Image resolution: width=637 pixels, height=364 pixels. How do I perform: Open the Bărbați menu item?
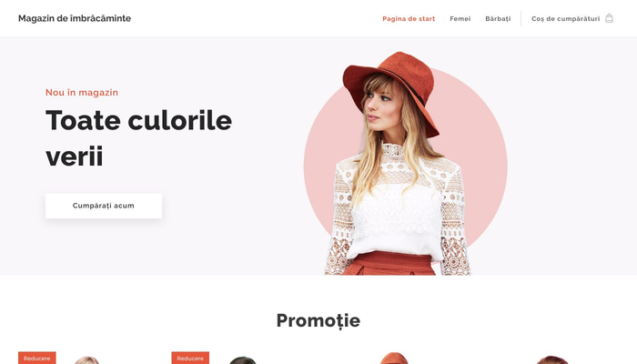tap(498, 19)
